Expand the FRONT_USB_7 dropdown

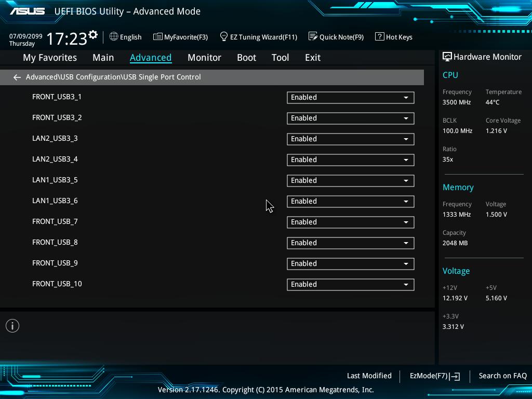tap(351, 222)
